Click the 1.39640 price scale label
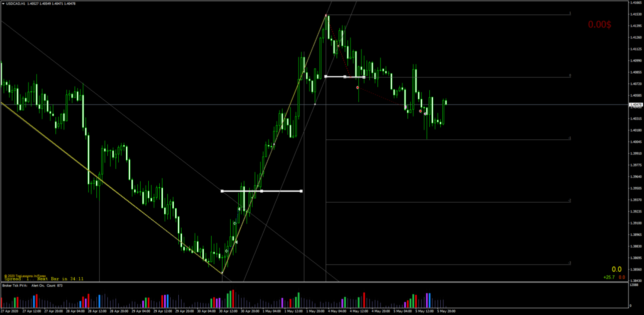Viewport: 644px width, 315px height. 637,176
